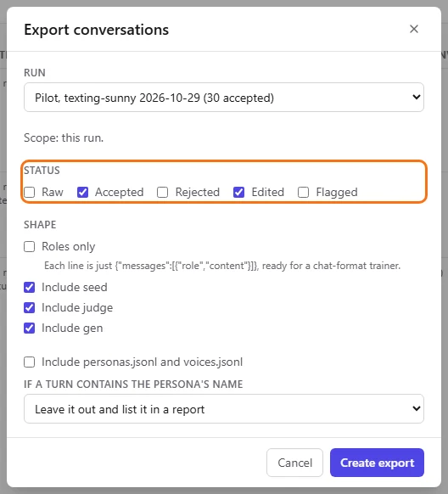
Task: Open the Run dropdown showing Pilot, texting-sunny
Action: tap(224, 98)
